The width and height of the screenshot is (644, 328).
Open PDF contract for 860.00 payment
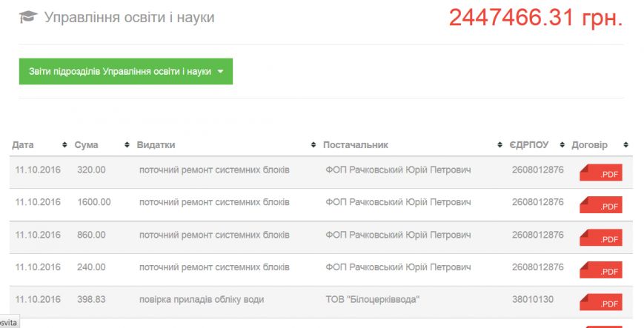click(x=601, y=238)
